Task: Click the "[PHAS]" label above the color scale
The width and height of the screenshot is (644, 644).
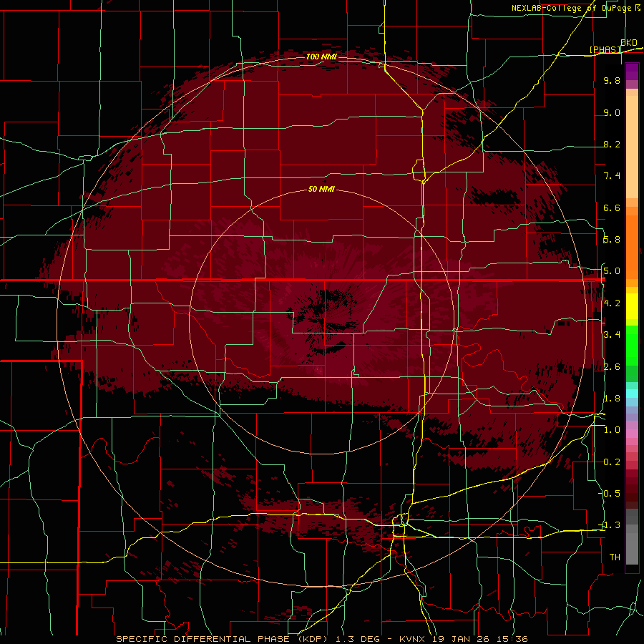Action: point(605,49)
